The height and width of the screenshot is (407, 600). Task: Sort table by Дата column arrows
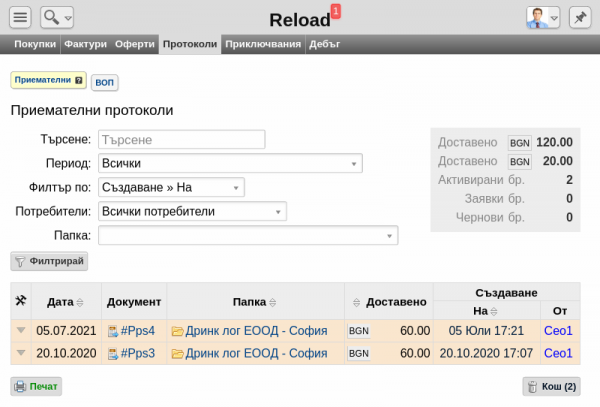coord(80,302)
